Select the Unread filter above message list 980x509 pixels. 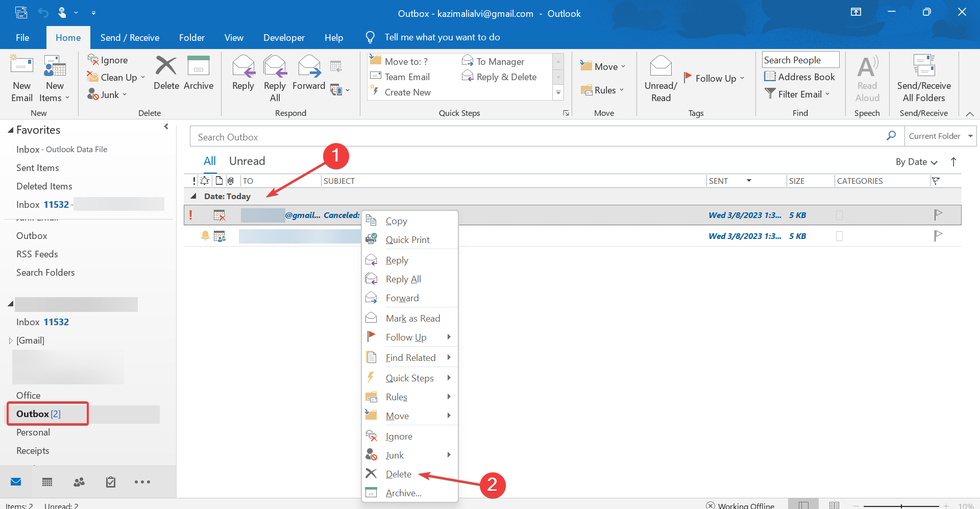coord(247,161)
